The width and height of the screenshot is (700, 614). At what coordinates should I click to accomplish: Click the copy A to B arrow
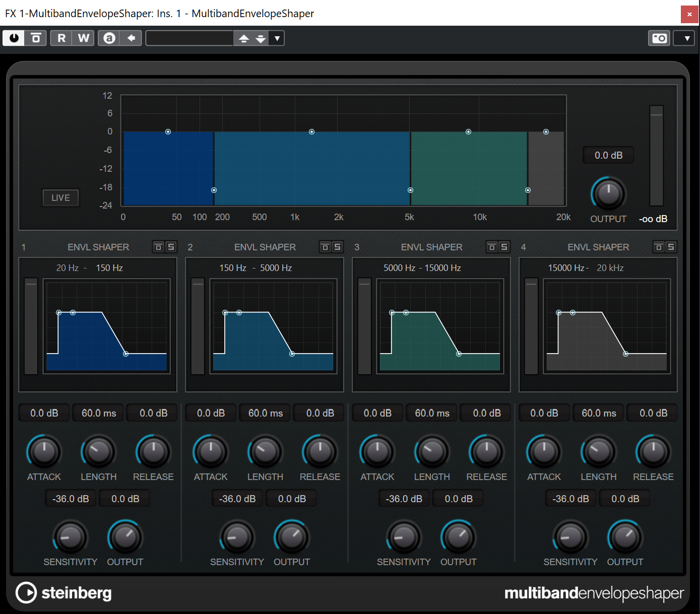coord(131,38)
